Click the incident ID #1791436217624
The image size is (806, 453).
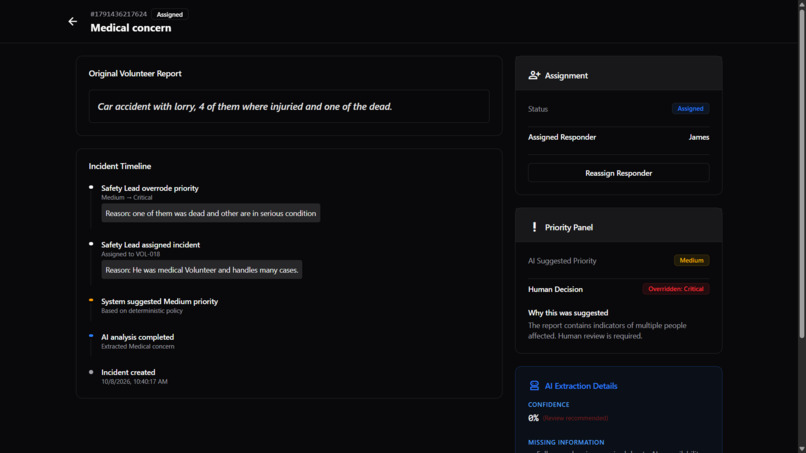tap(119, 14)
